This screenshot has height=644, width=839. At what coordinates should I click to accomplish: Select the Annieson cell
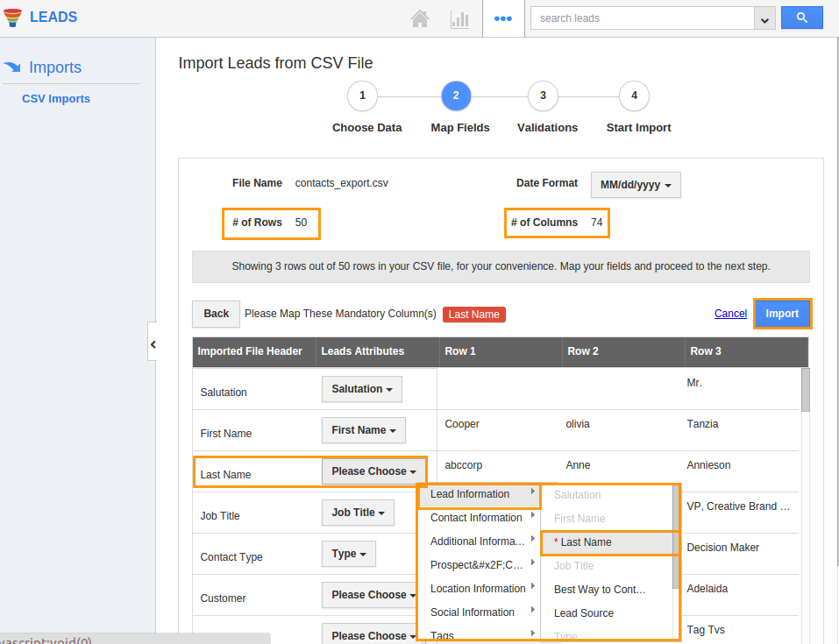point(708,465)
